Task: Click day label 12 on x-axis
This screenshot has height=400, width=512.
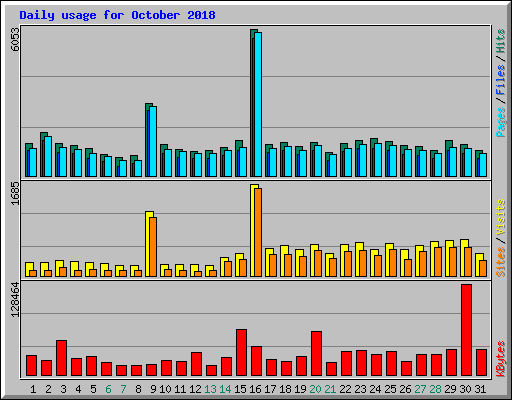Action: (195, 389)
